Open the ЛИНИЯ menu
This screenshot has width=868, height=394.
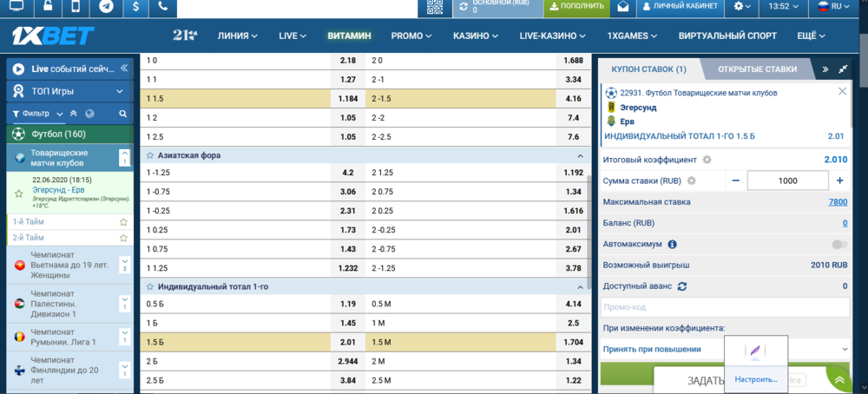[x=238, y=36]
